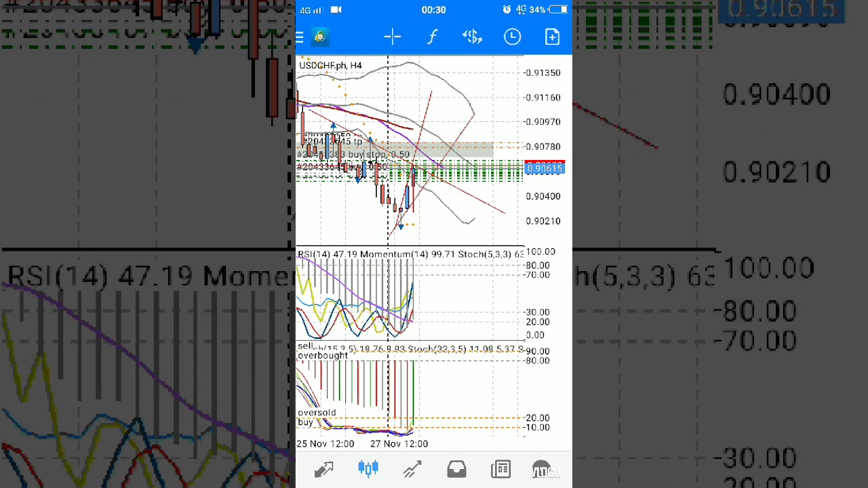868x488 pixels.
Task: Tap the 00:30 status bar clock
Action: tap(433, 9)
